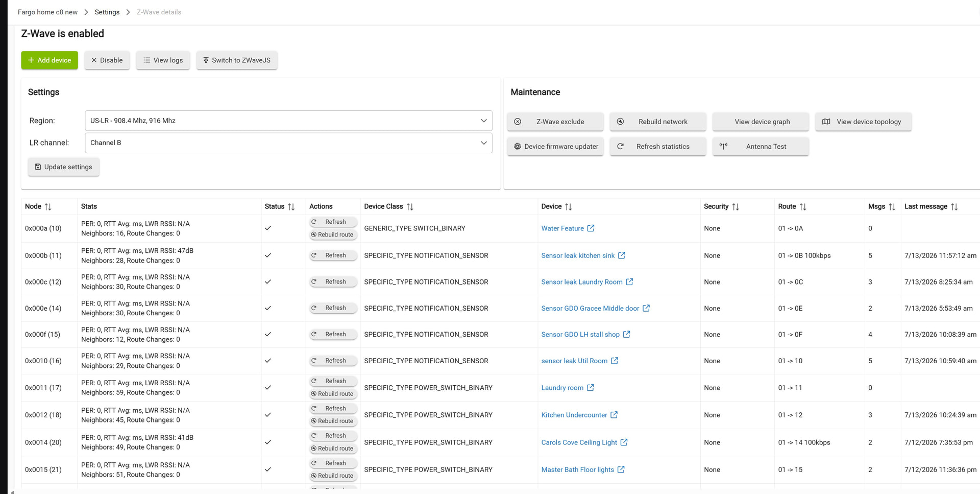Open external link icon for Laundry room

(591, 388)
